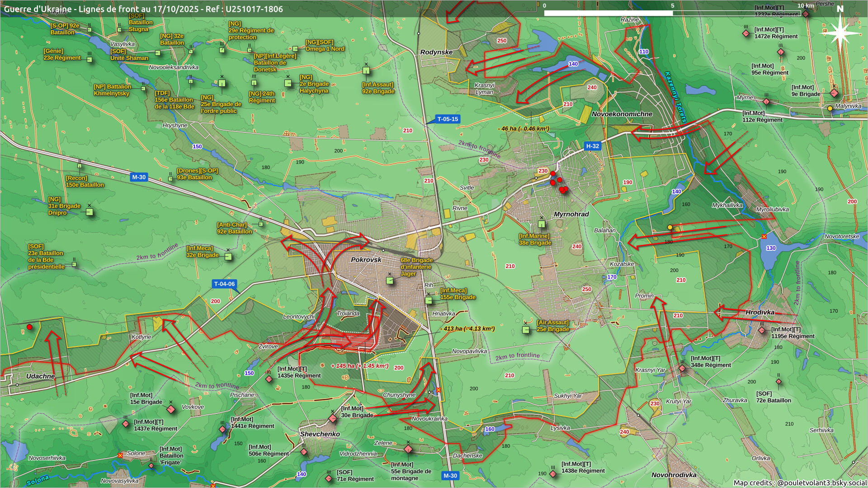Click the H-32 highway shield
The image size is (868, 488).
click(592, 146)
